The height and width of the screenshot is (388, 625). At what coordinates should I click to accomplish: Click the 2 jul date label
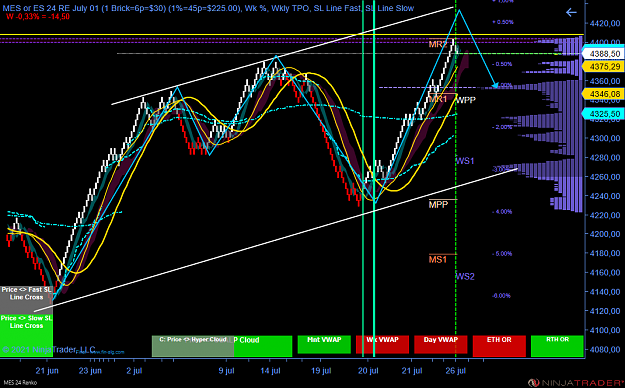coord(134,371)
